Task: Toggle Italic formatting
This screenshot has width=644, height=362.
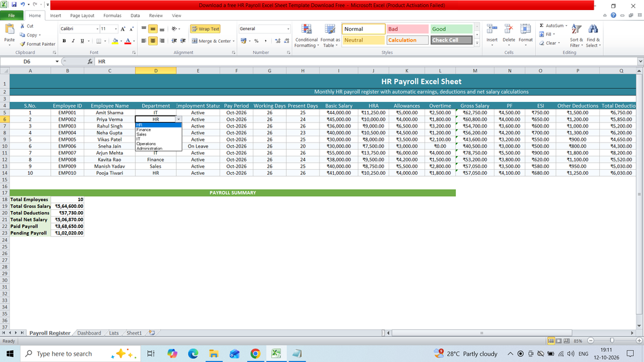Action: pyautogui.click(x=73, y=41)
